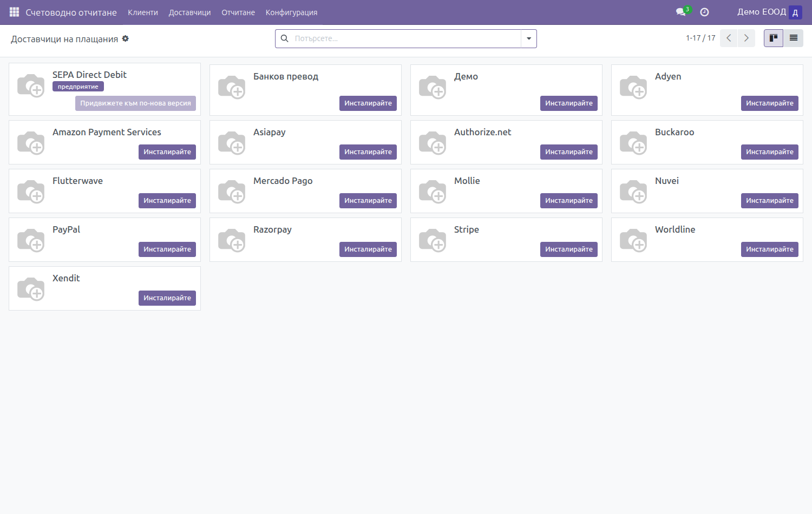Screen dimensions: 812x514
Task: Open the Worldline card title
Action: click(675, 229)
